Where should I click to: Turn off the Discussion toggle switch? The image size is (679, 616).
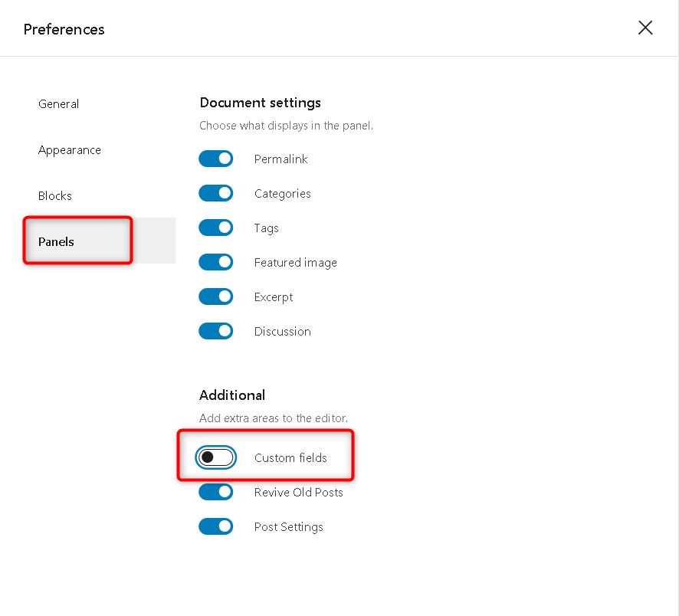[216, 331]
